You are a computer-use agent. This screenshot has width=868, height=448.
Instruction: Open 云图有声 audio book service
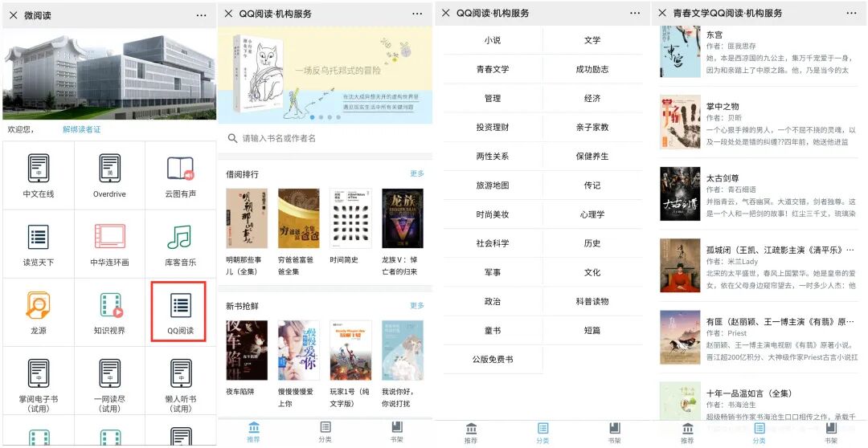tap(181, 176)
